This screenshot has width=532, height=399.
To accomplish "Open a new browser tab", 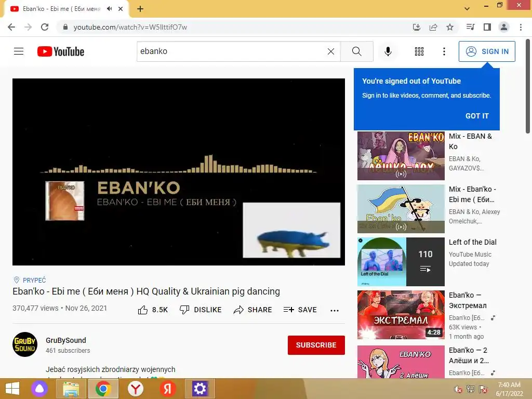I will click(x=140, y=9).
